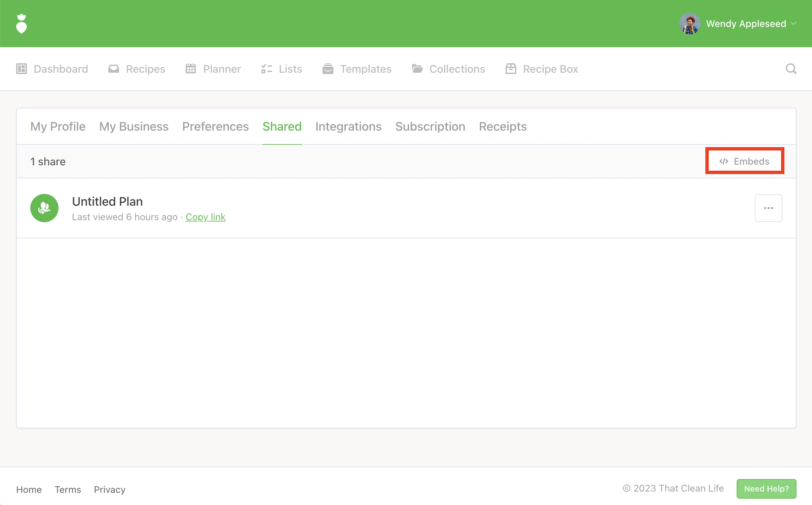Click the Dashboard nav icon
The height and width of the screenshot is (505, 812).
click(22, 69)
